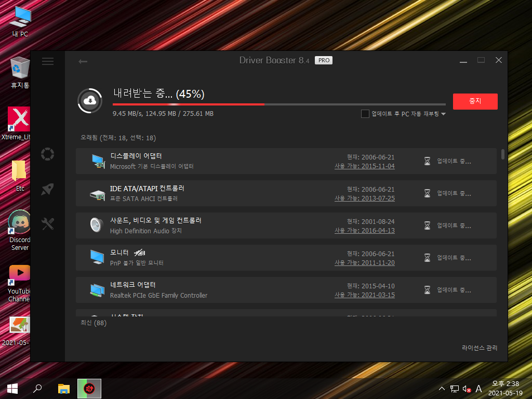Screen dimensions: 532x399
Task: Click the 내려받는 중... (45%) status text
Action: pos(158,94)
